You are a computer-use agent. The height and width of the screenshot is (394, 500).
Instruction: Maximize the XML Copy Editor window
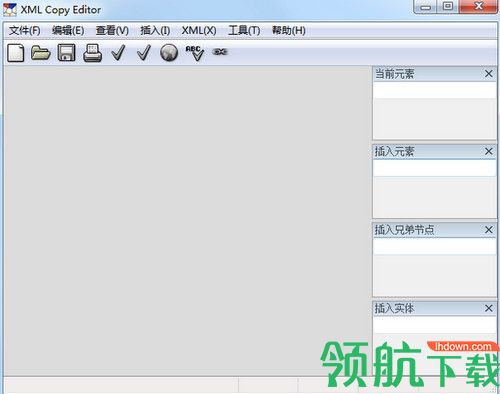click(448, 7)
